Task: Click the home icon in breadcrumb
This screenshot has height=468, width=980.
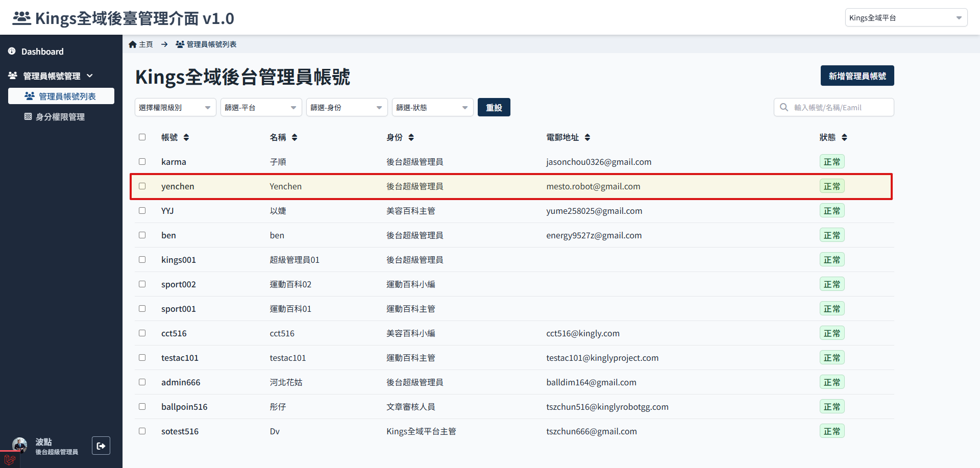Action: [x=133, y=44]
